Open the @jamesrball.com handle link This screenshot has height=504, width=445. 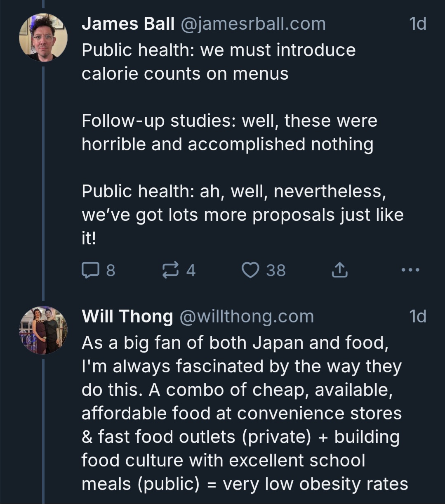point(253,24)
